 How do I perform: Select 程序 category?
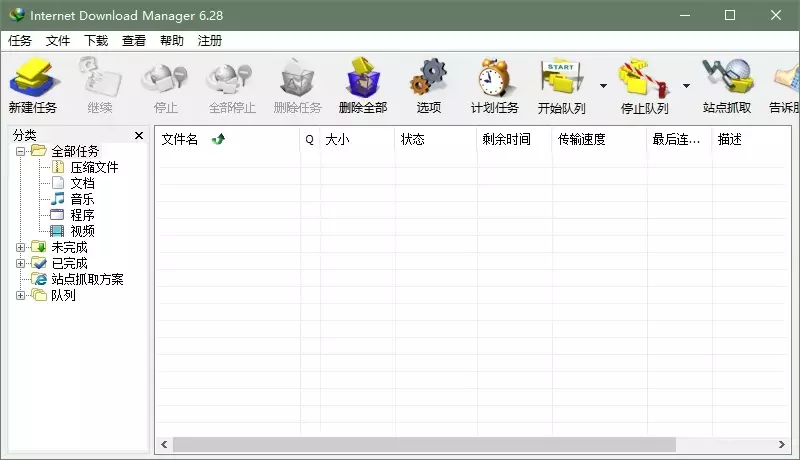pos(82,215)
